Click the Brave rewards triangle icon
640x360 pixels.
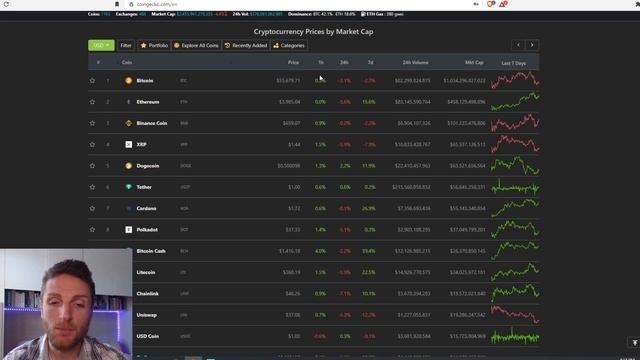point(503,4)
